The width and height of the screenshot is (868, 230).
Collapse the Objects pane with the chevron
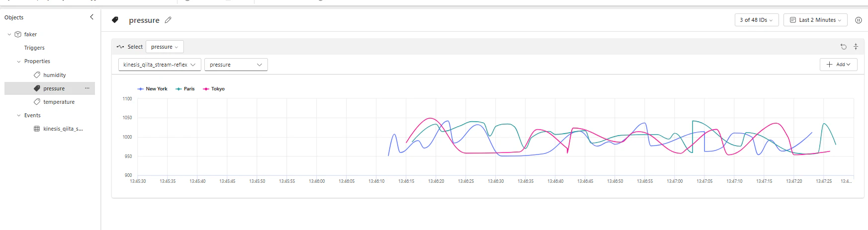pyautogui.click(x=91, y=17)
